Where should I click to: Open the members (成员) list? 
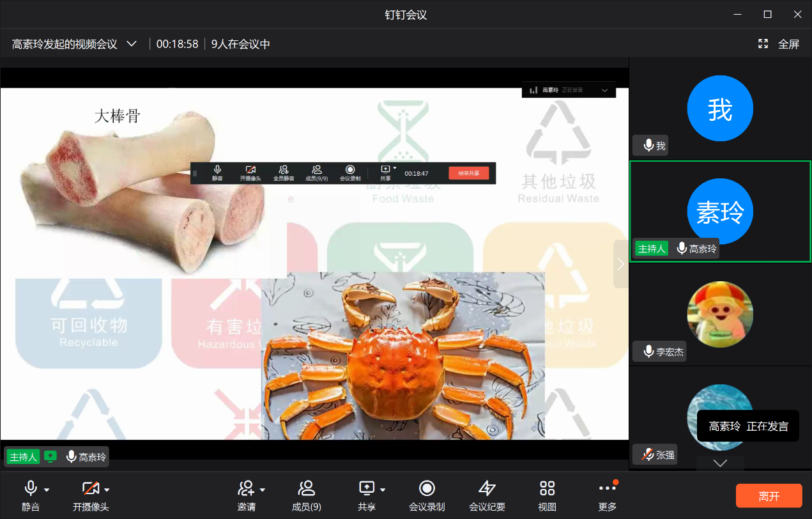click(x=306, y=489)
